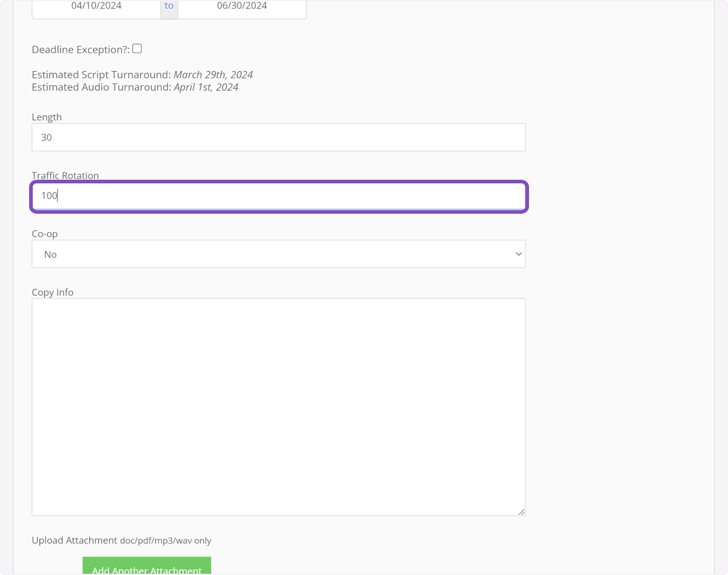Viewport: 728px width, 575px height.
Task: Click the end date field 06/30/2024
Action: coord(241,6)
